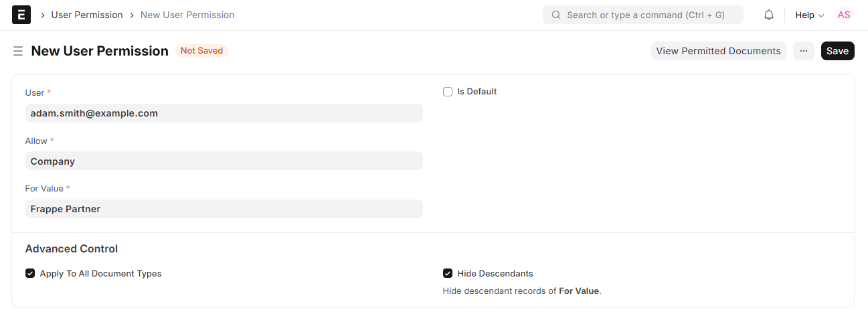Click the User email input field
The width and height of the screenshot is (868, 314).
tap(224, 113)
